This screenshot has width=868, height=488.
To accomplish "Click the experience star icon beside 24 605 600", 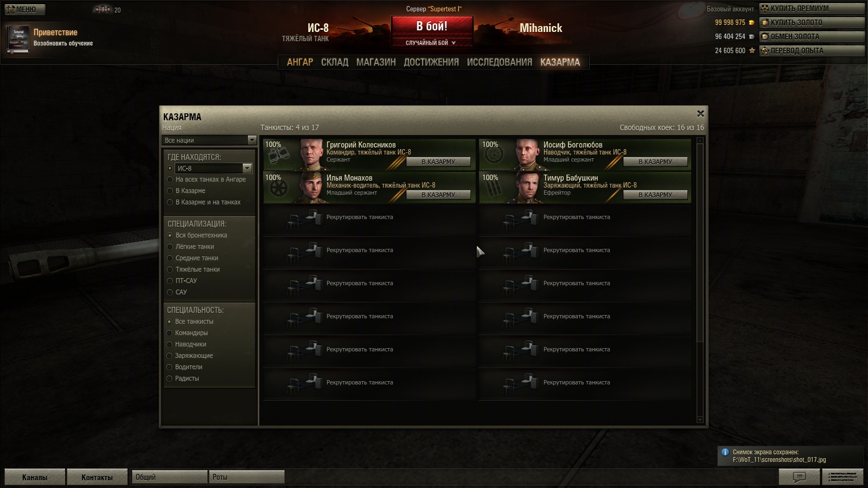I will point(752,50).
